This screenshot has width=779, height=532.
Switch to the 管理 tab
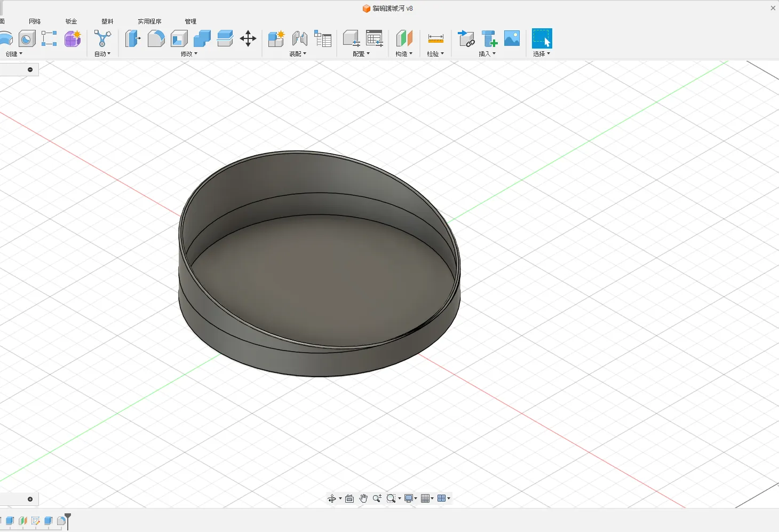click(190, 21)
